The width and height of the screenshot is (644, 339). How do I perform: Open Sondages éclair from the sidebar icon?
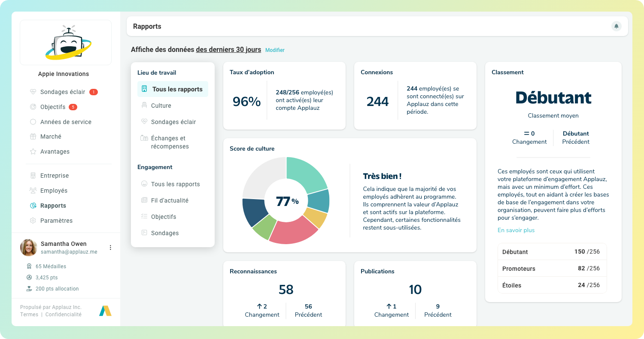[x=33, y=92]
